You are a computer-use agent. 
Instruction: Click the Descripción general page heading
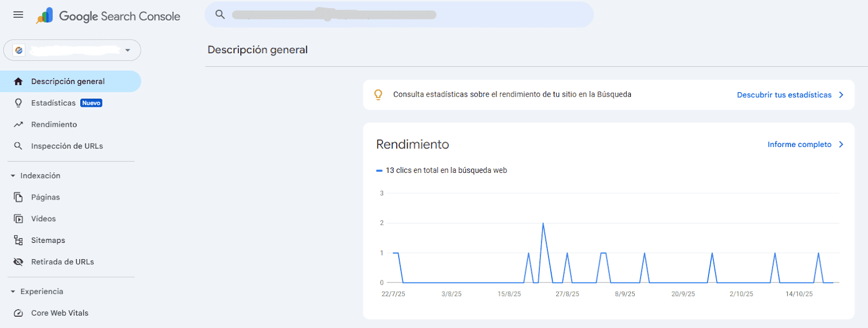point(258,50)
